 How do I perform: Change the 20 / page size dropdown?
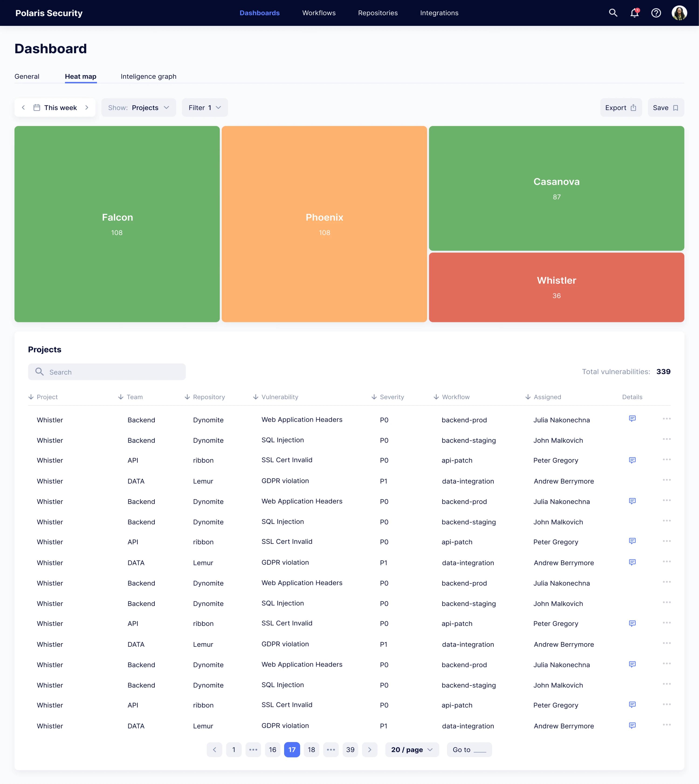[x=412, y=750]
